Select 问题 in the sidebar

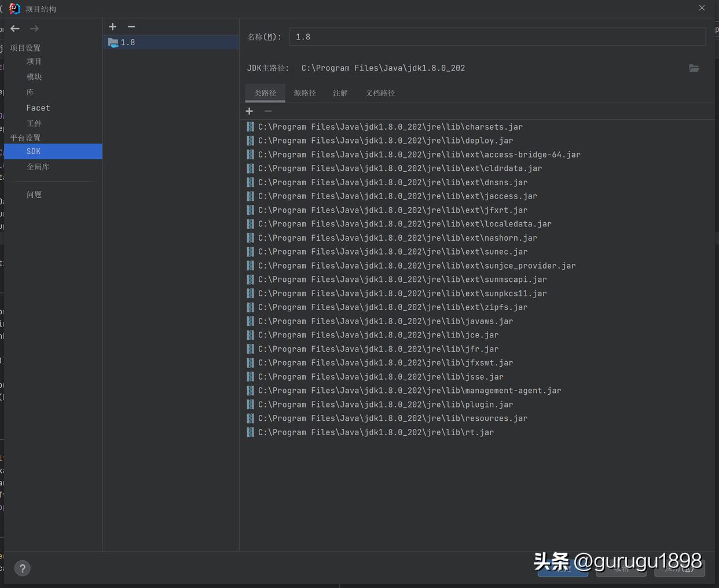(x=34, y=194)
